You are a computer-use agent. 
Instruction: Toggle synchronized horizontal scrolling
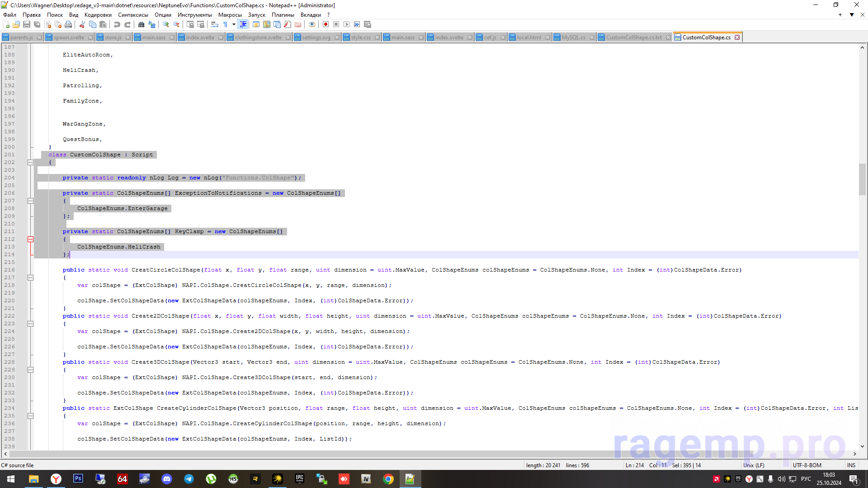click(x=201, y=24)
